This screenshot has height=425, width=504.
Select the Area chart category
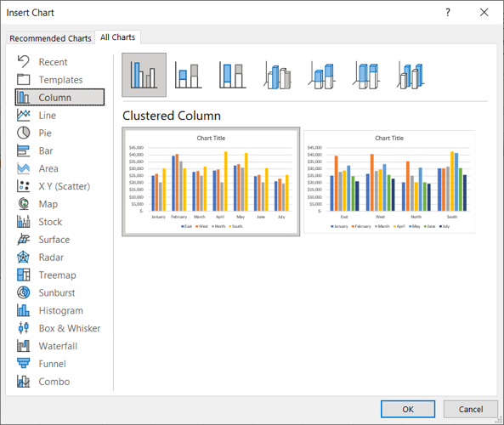[x=59, y=168]
